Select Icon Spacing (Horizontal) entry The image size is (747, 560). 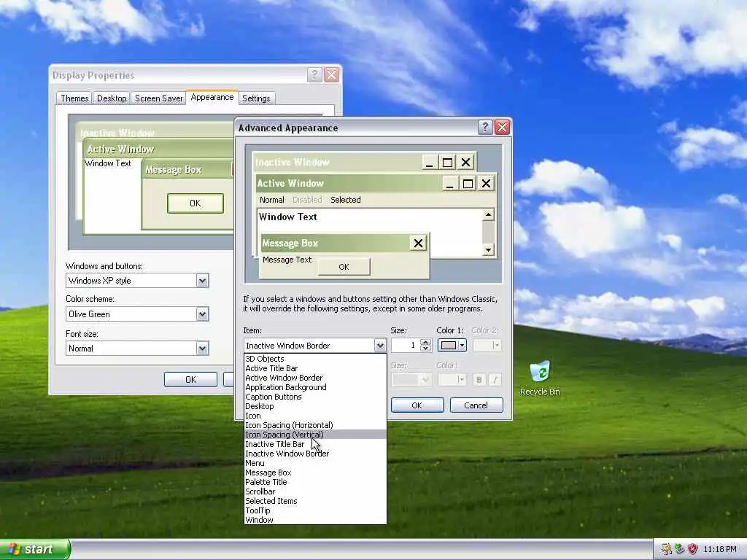[x=315, y=425]
